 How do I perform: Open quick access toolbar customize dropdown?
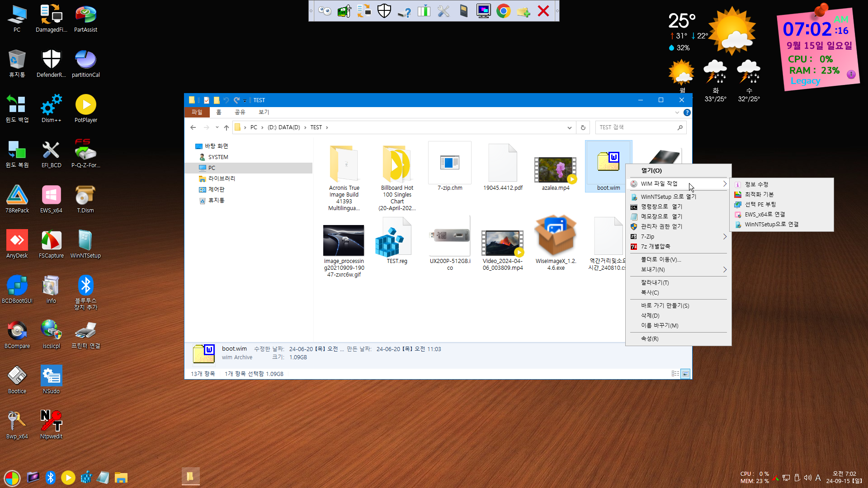coord(245,100)
